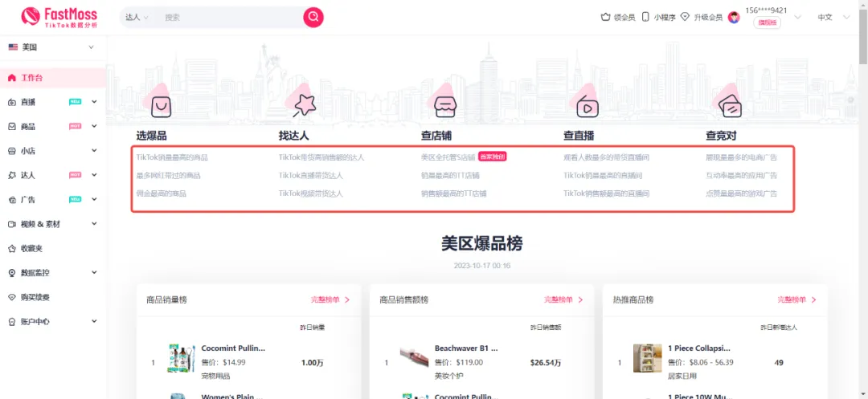Click the 查店铺 store icon
Viewport: 868px width, 399px height.
click(x=444, y=106)
